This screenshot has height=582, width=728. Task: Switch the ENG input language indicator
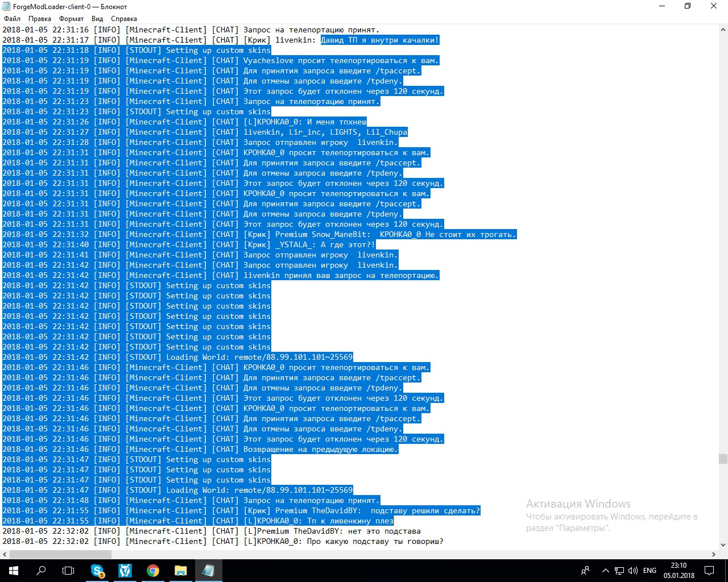[x=650, y=571]
